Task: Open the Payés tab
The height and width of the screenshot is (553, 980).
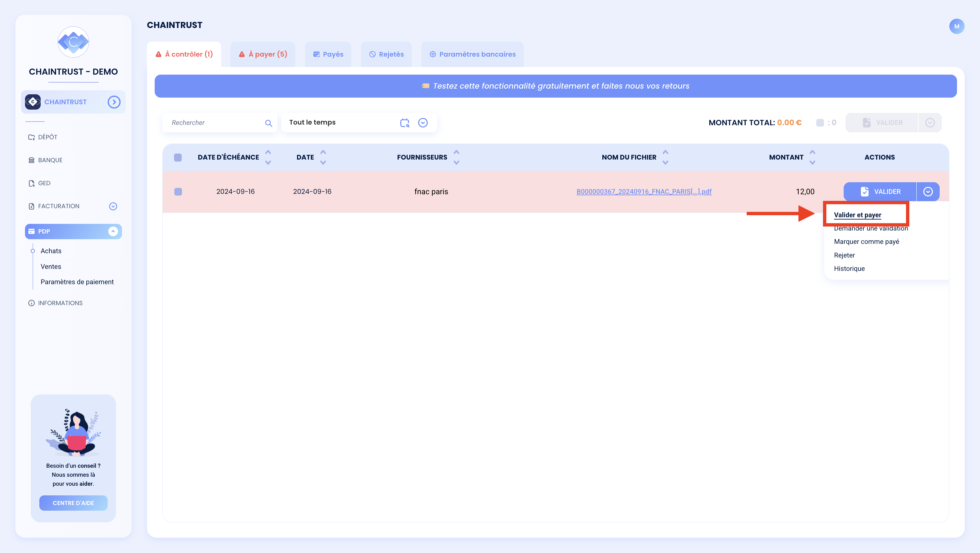Action: [328, 54]
